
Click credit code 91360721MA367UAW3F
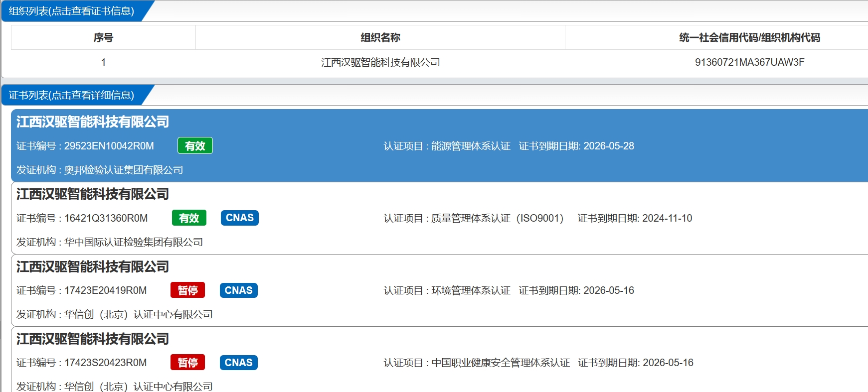(x=749, y=62)
